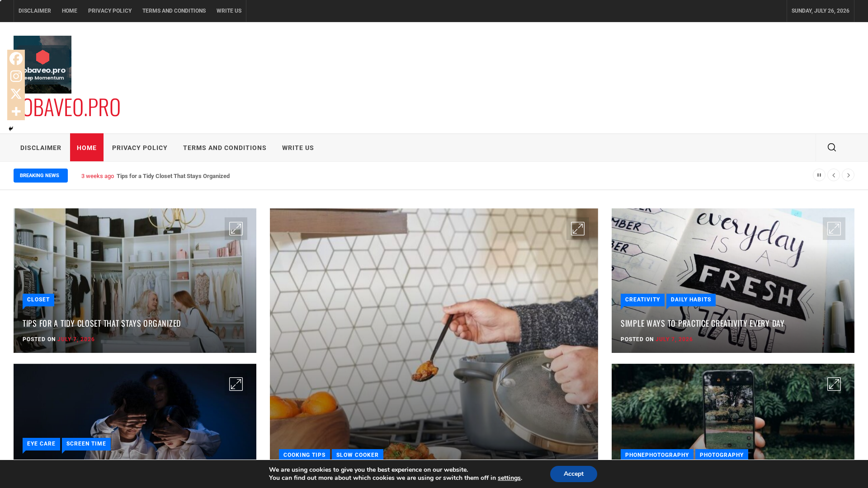Click the obaveo.pro logo image
Viewport: 868px width, 488px height.
42,65
